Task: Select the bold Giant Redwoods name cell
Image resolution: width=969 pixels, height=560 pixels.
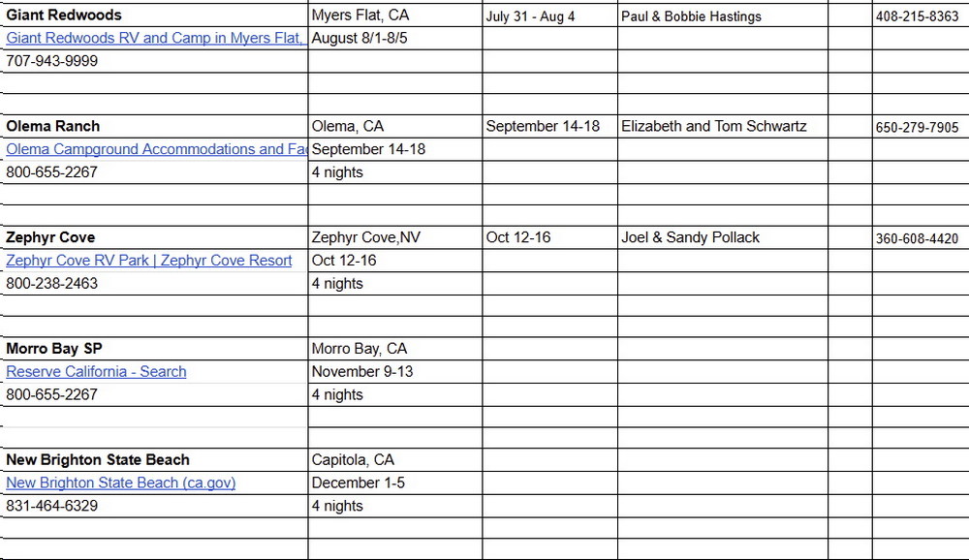Action: point(64,16)
